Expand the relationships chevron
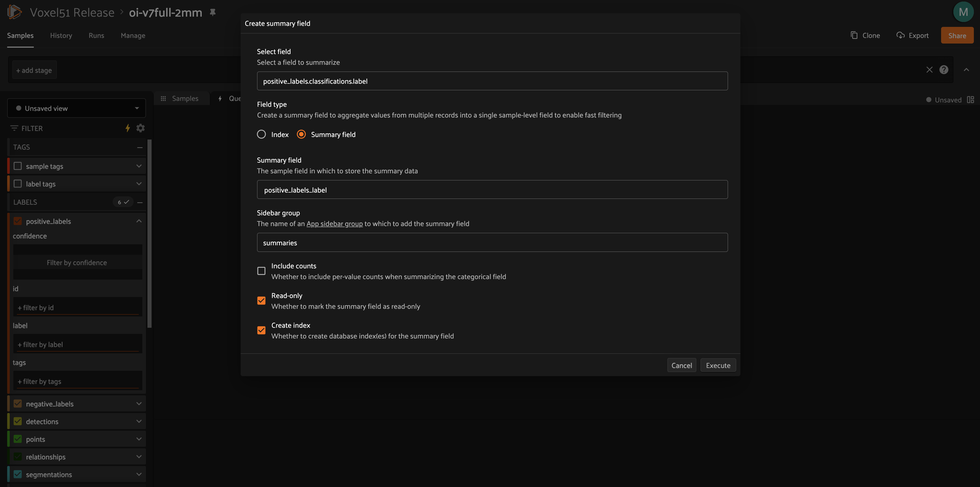The image size is (980, 487). [139, 457]
